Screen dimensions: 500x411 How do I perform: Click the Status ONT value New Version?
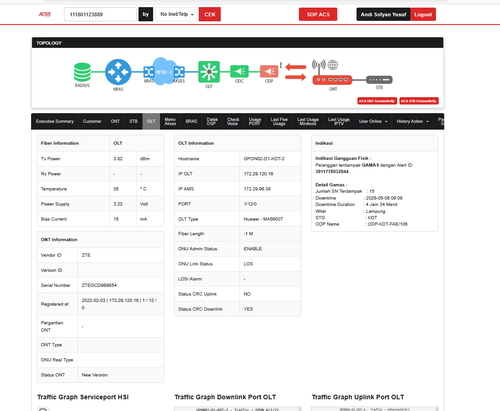click(95, 375)
